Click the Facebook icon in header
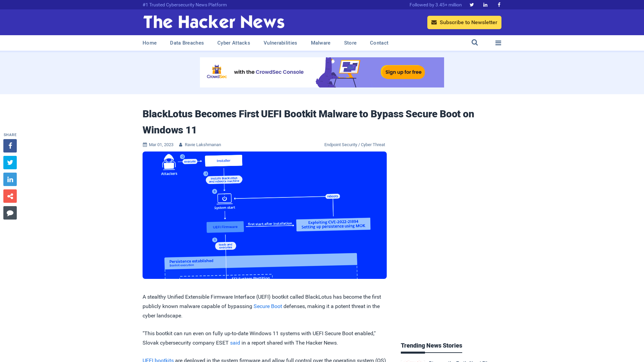The image size is (644, 362). tap(498, 4)
